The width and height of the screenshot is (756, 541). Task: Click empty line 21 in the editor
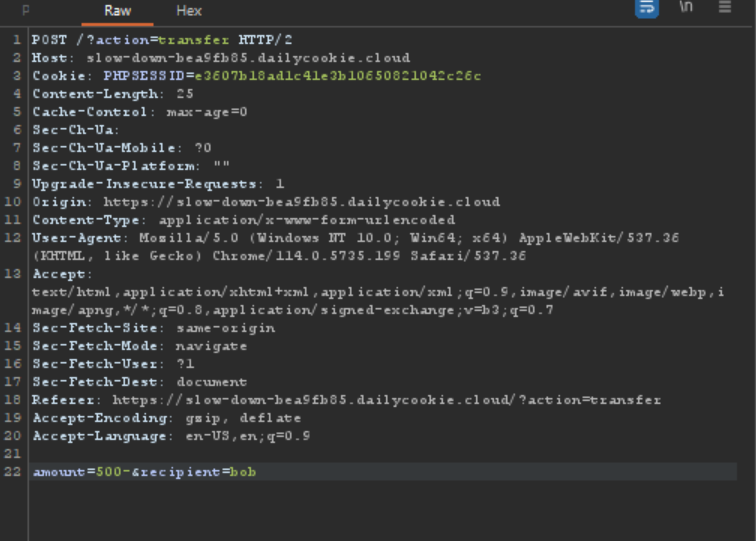click(383, 454)
